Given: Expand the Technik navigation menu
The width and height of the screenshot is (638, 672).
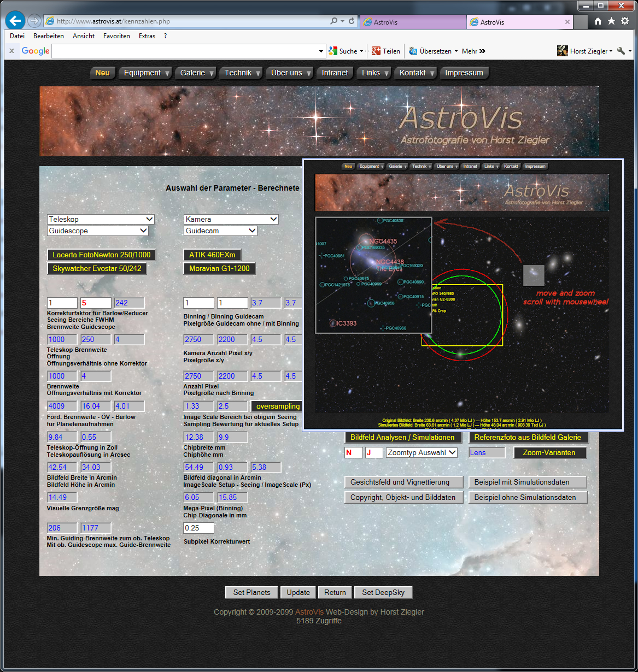Looking at the screenshot, I should tap(241, 73).
